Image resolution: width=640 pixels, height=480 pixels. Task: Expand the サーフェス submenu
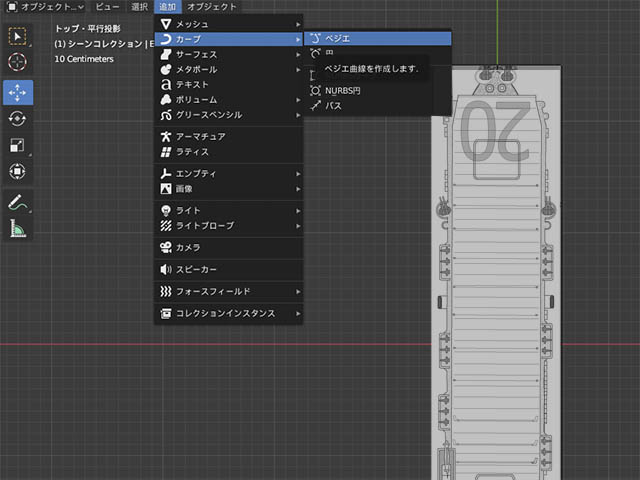coord(229,54)
